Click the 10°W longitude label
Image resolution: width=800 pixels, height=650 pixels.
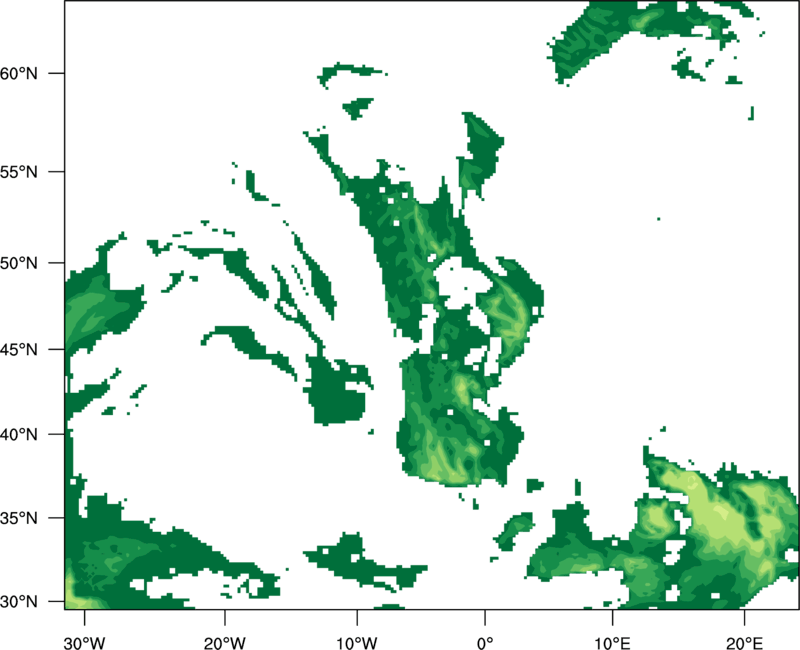tap(357, 643)
